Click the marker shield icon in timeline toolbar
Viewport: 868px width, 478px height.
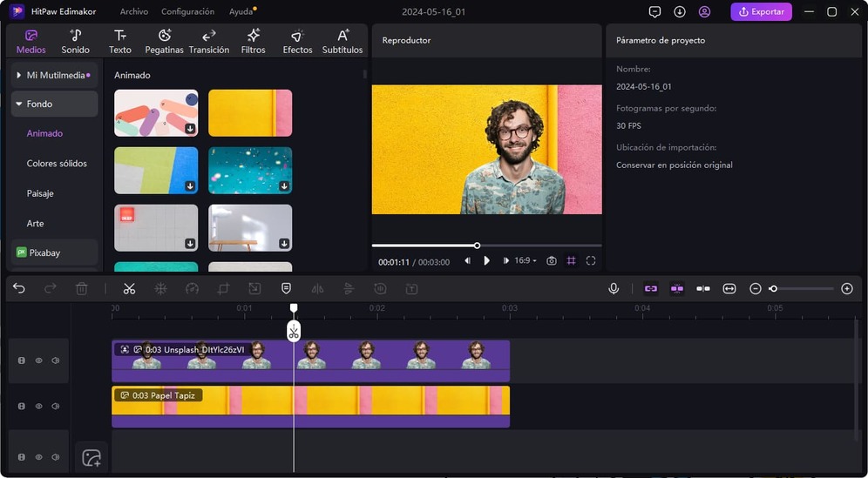pyautogui.click(x=286, y=289)
